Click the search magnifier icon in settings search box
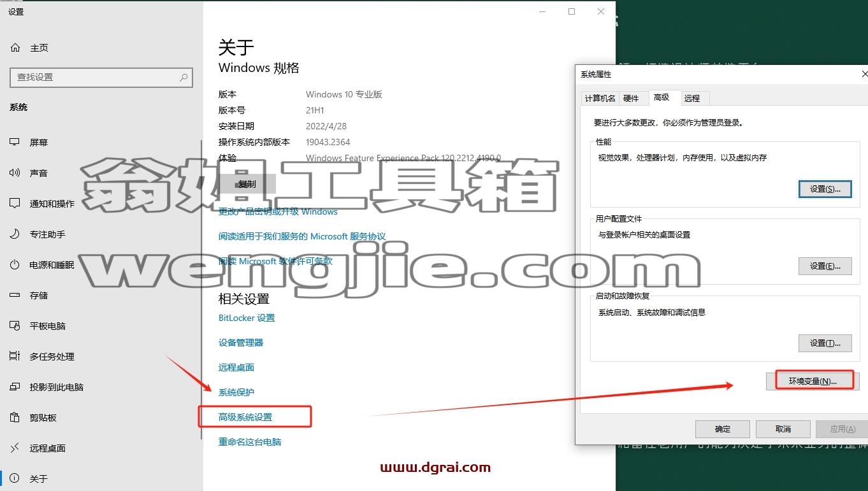Viewport: 868px width, 491px height. [x=184, y=77]
